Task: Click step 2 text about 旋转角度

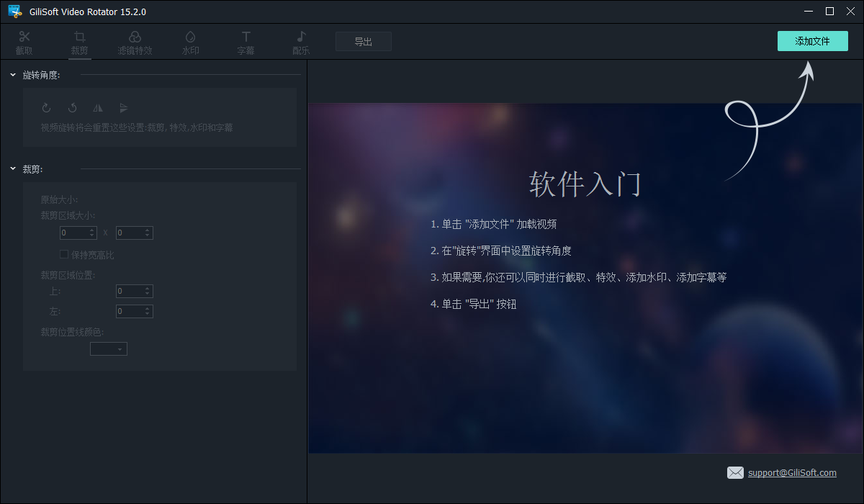Action: [x=501, y=251]
